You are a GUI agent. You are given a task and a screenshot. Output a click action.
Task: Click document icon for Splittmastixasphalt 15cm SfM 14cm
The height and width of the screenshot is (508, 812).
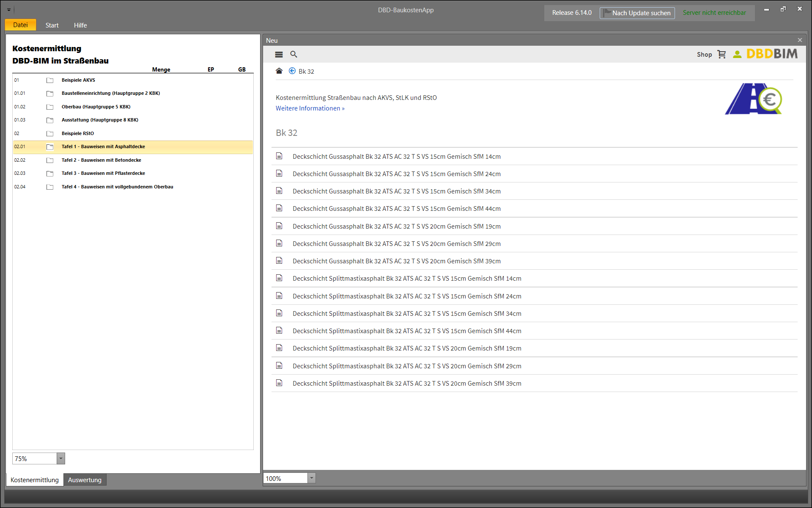pyautogui.click(x=279, y=278)
